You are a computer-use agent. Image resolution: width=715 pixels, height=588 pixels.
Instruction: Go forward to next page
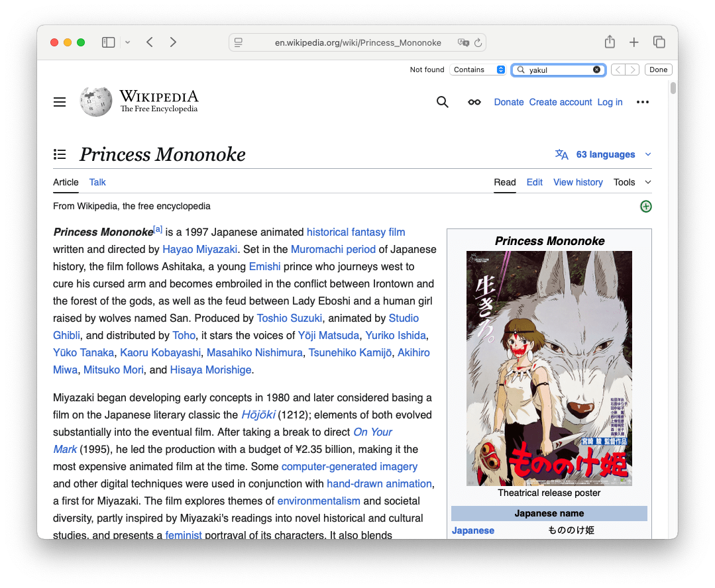(x=173, y=42)
